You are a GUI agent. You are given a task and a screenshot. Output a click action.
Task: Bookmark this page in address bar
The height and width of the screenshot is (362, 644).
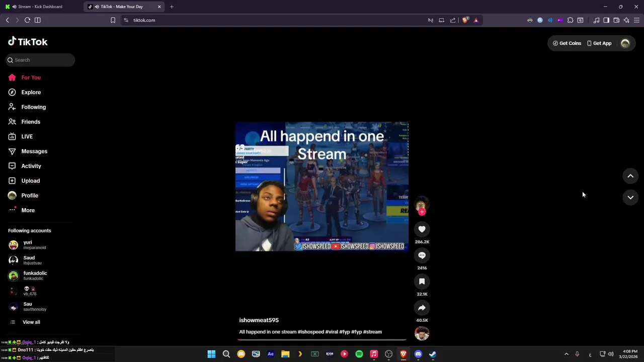point(113,20)
